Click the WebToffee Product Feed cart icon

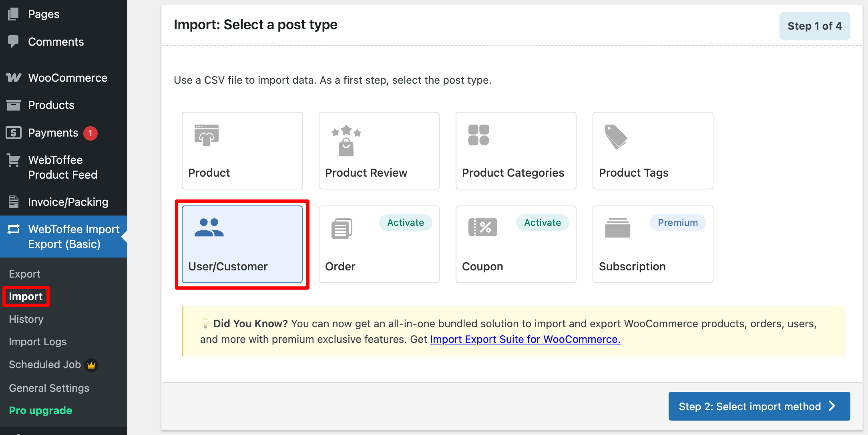[14, 160]
